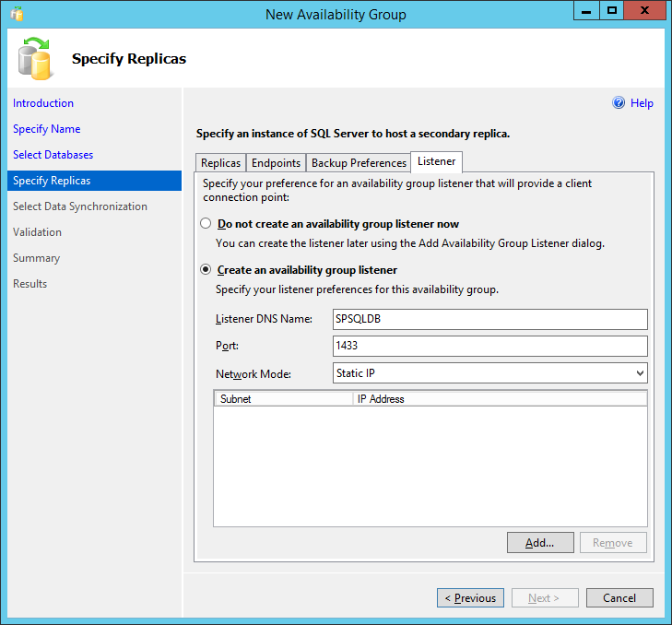
Task: Go back with the Previous button
Action: 470,597
